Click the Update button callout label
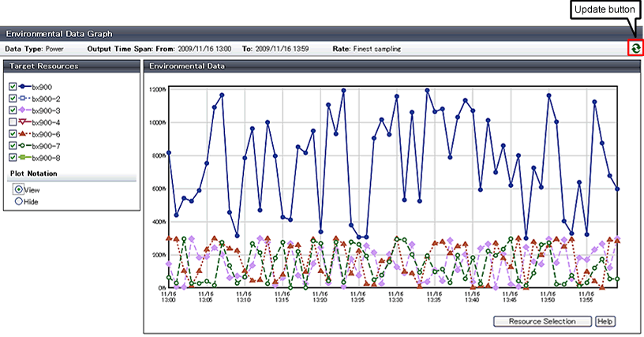Viewport: 644px width, 337px height. [x=606, y=11]
